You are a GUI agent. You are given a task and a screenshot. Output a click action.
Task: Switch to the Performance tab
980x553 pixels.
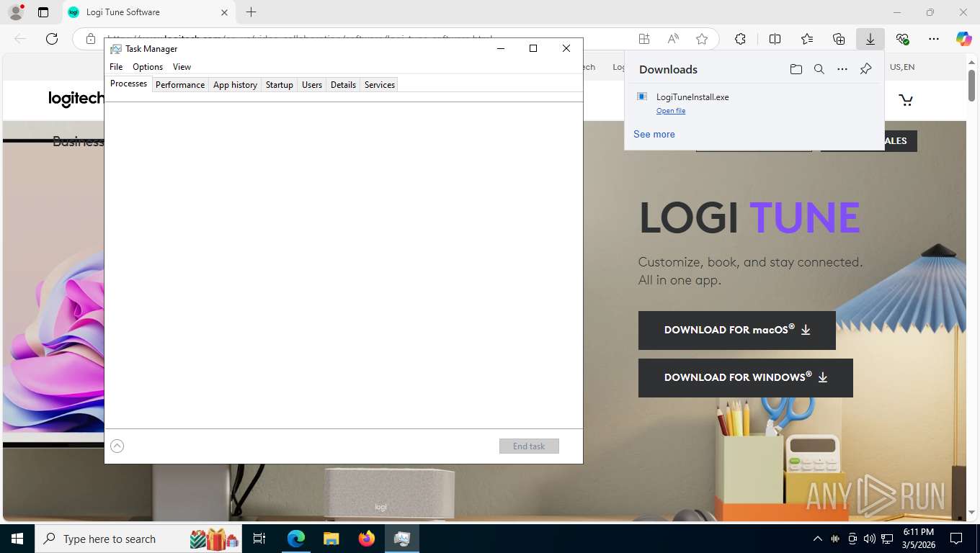pyautogui.click(x=180, y=85)
